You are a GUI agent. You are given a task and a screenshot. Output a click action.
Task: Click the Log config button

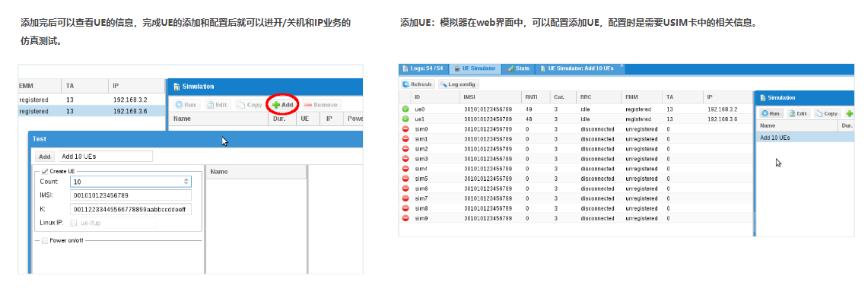[459, 84]
